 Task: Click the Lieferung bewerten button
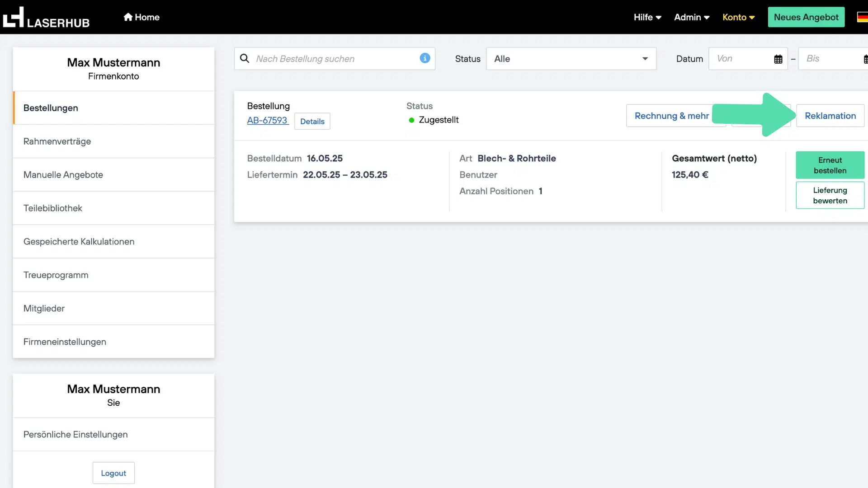(830, 195)
